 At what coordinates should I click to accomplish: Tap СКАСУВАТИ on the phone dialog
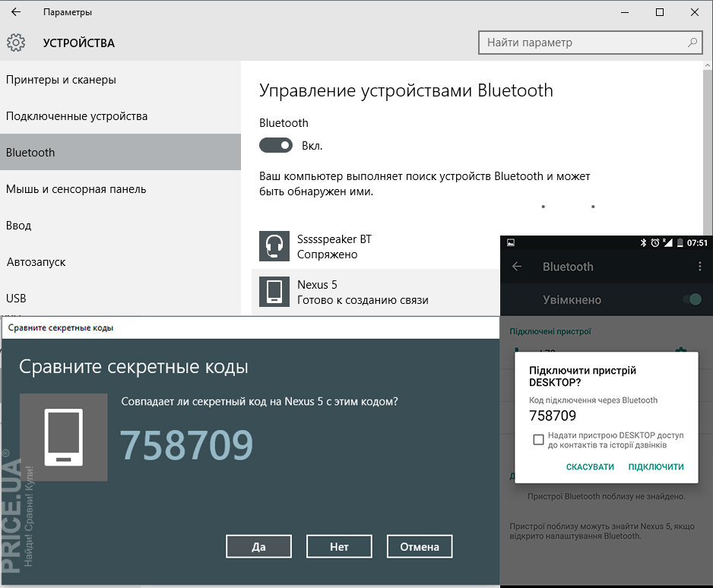point(590,466)
